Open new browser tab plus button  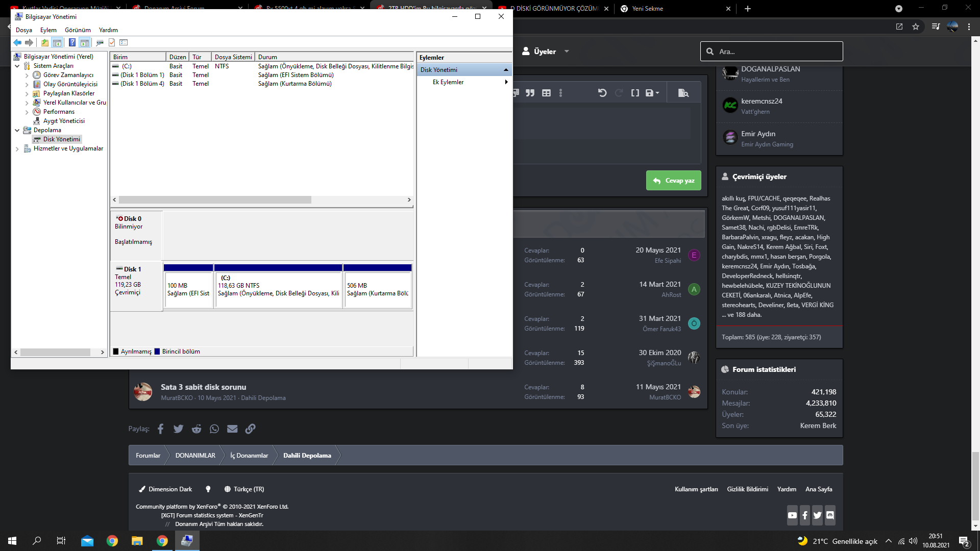point(748,9)
